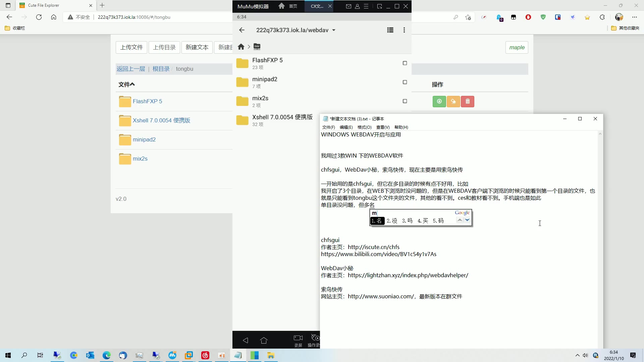Click browser home button
The width and height of the screenshot is (644, 362).
[x=54, y=17]
